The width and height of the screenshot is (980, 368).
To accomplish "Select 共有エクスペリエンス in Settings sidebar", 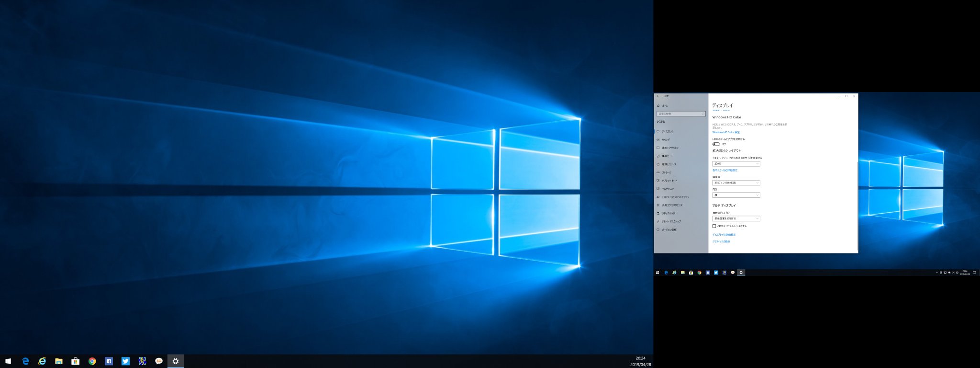I will click(x=681, y=205).
